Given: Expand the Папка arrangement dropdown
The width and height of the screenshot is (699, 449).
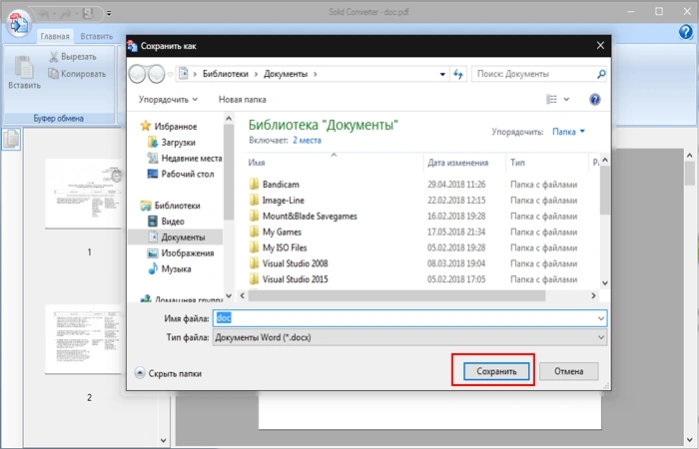Looking at the screenshot, I should point(568,132).
